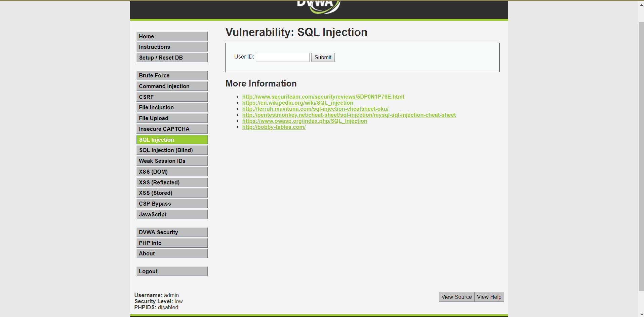Follow the ferruh.mavituna.com cheatsheet link
This screenshot has height=317, width=644.
(315, 109)
